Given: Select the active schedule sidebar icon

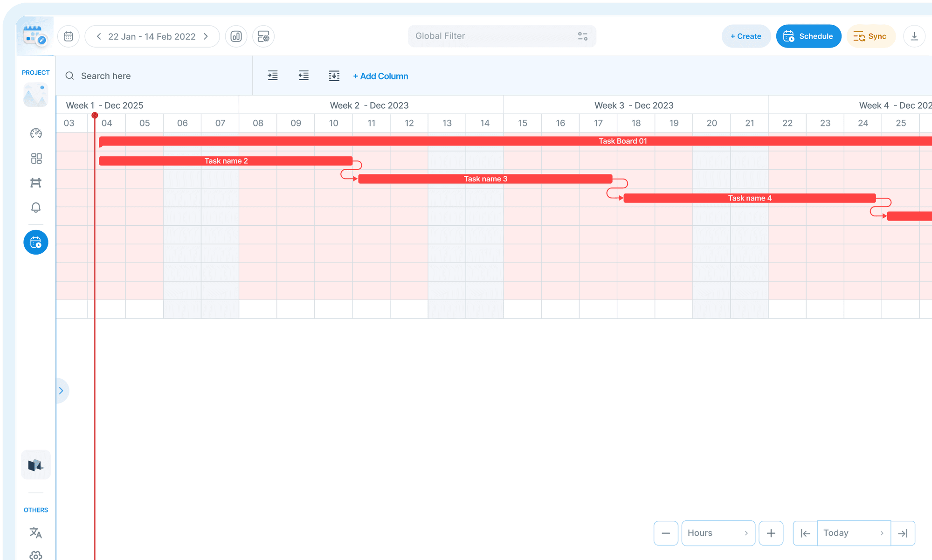Looking at the screenshot, I should (x=36, y=242).
